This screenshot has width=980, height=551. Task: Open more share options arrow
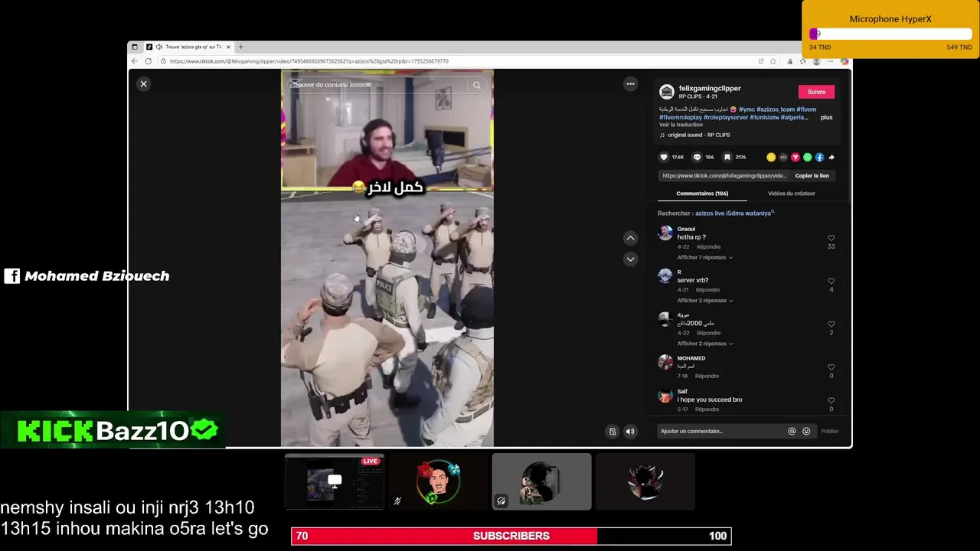click(831, 157)
